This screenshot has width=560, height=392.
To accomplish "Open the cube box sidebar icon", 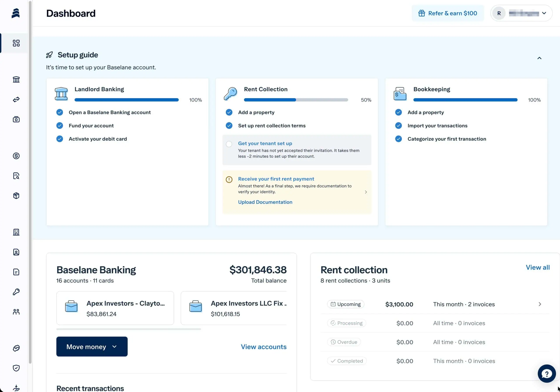I will [16, 196].
